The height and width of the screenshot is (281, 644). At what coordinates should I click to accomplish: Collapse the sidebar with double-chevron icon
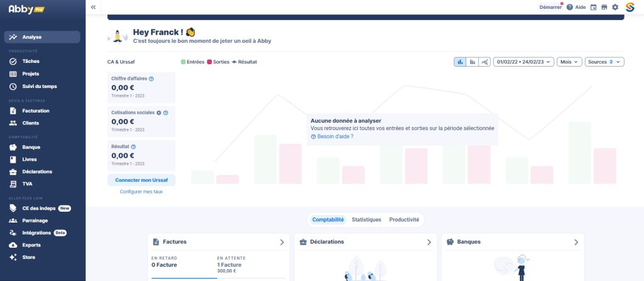[93, 7]
